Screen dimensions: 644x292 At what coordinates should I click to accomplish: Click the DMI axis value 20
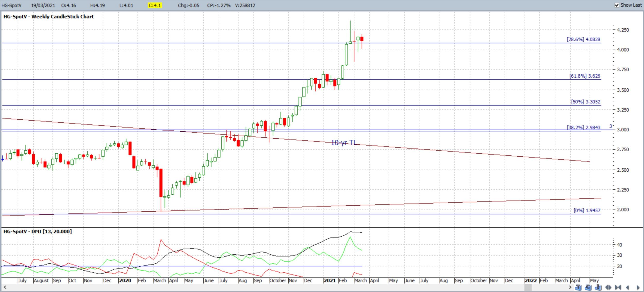620,266
